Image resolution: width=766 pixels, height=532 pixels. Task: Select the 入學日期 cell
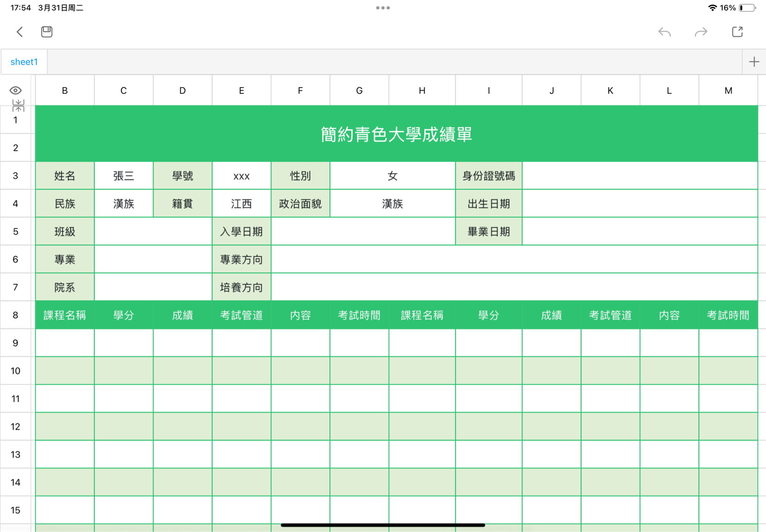[x=241, y=231]
